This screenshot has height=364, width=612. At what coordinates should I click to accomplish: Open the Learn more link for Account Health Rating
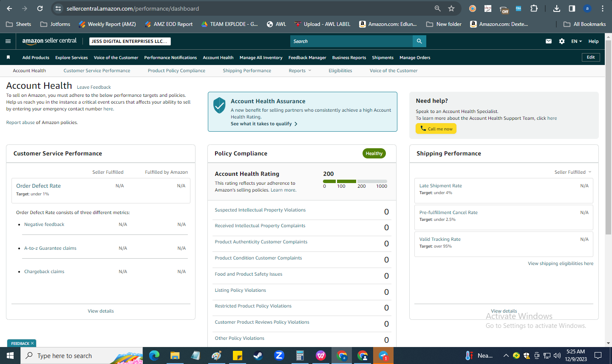click(283, 190)
